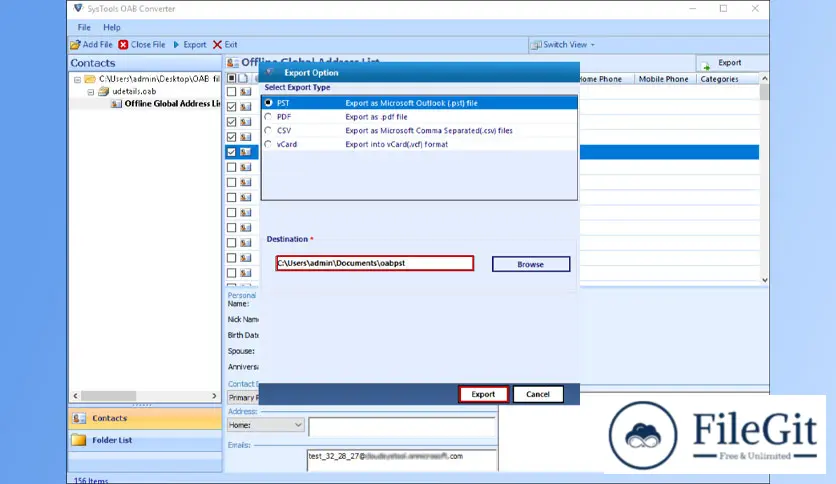Viewport: 836px width, 484px height.
Task: Click the SysTools logo icon in title bar
Action: click(78, 8)
